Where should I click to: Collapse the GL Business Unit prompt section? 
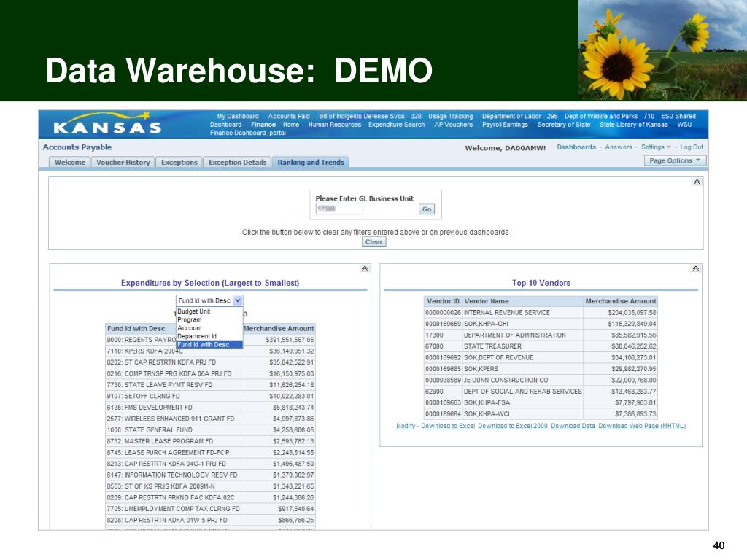tap(697, 182)
